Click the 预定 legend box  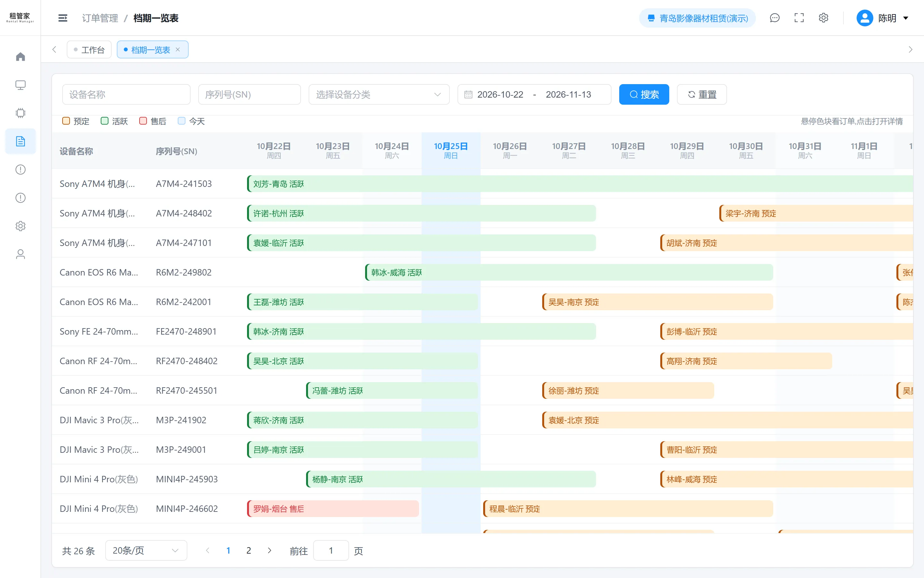click(66, 121)
